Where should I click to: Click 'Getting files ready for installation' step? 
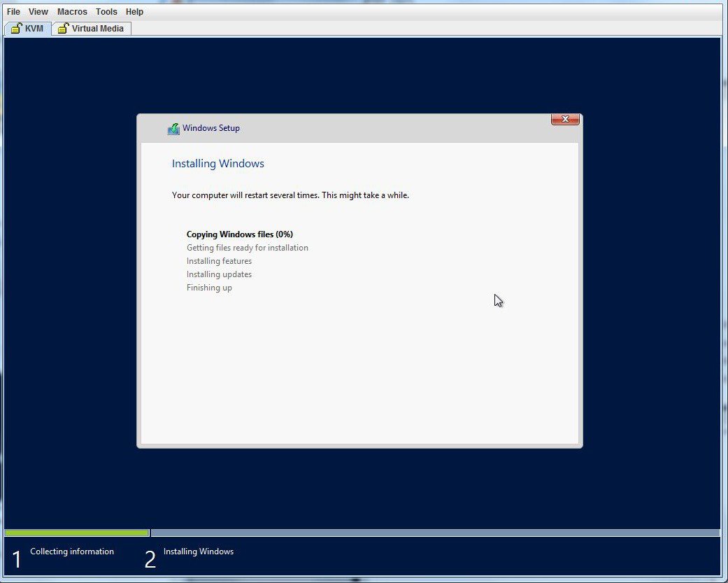click(247, 248)
